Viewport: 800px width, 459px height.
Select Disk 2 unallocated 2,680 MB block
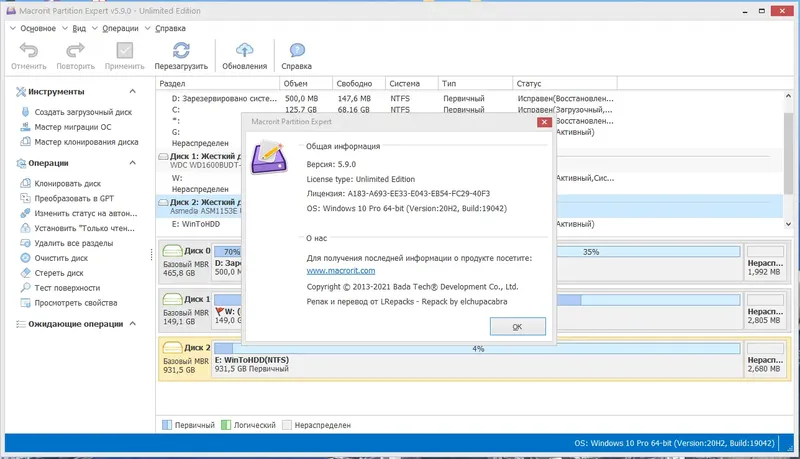(x=765, y=359)
